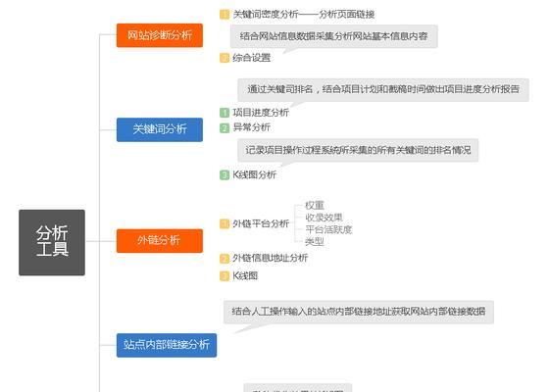The height and width of the screenshot is (392, 549).
Task: Select the orange 外链分析 node
Action: coord(160,241)
